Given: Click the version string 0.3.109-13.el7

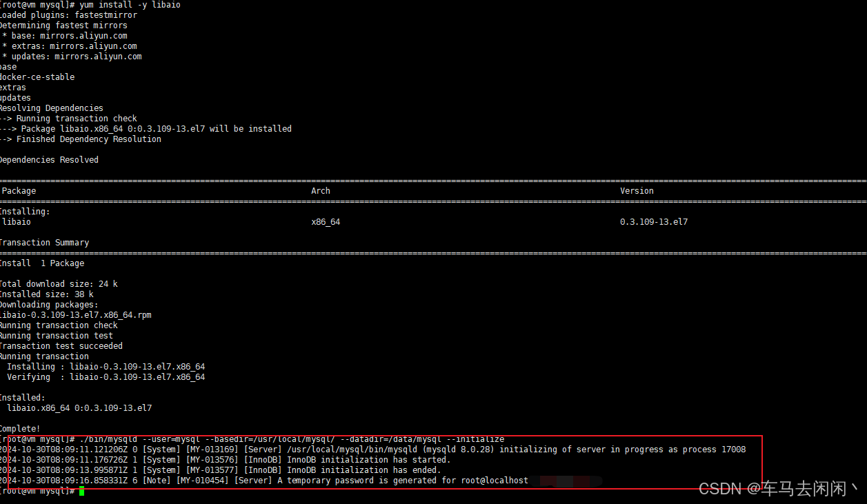Looking at the screenshot, I should tap(653, 221).
